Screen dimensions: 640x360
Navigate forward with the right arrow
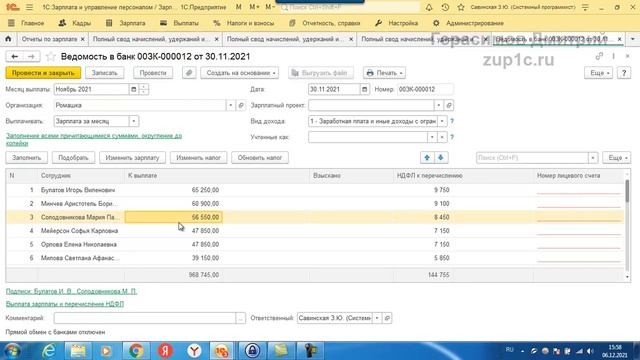point(31,57)
